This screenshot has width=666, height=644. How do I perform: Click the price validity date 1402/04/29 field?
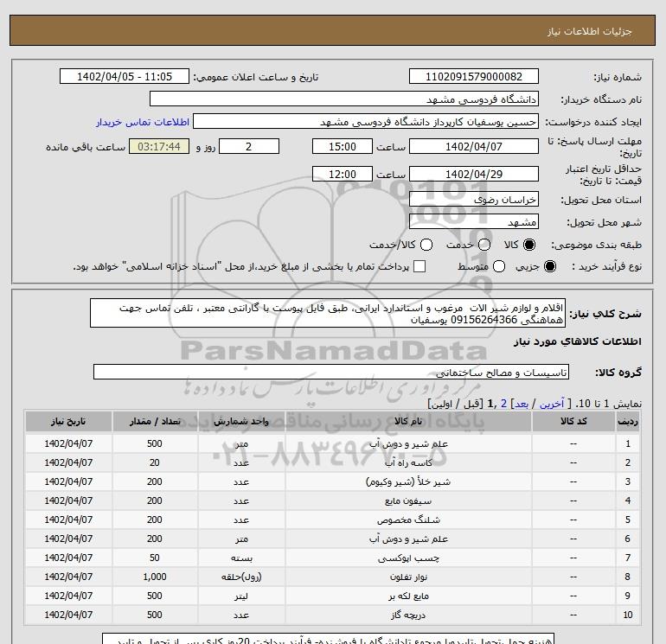(474, 174)
